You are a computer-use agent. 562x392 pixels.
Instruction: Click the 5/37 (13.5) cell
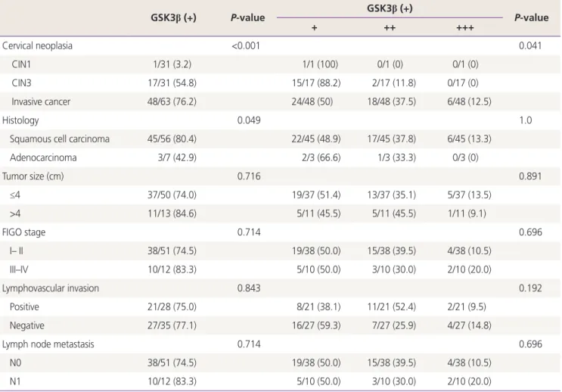(x=469, y=195)
